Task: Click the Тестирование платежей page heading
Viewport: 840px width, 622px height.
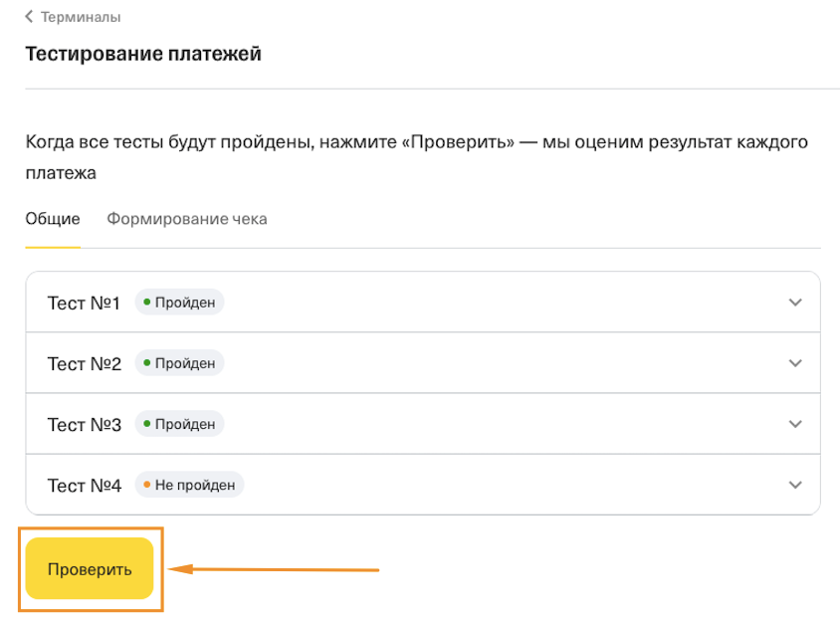Action: tap(143, 54)
